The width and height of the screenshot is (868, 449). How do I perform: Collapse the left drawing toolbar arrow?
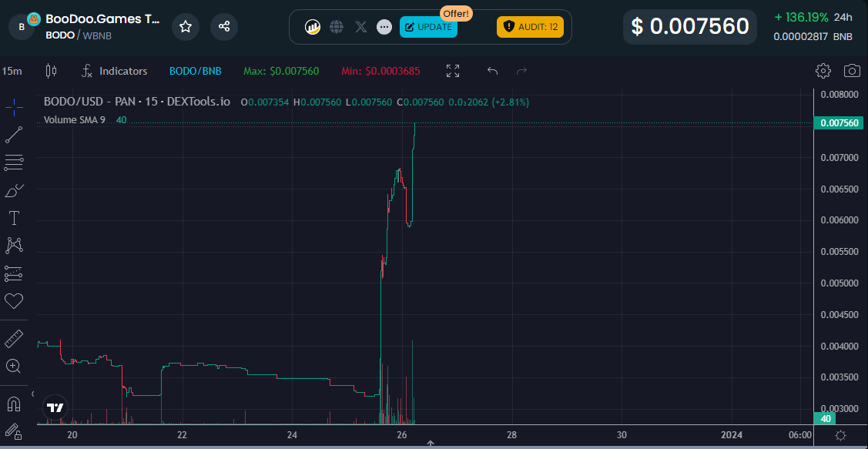[32, 394]
